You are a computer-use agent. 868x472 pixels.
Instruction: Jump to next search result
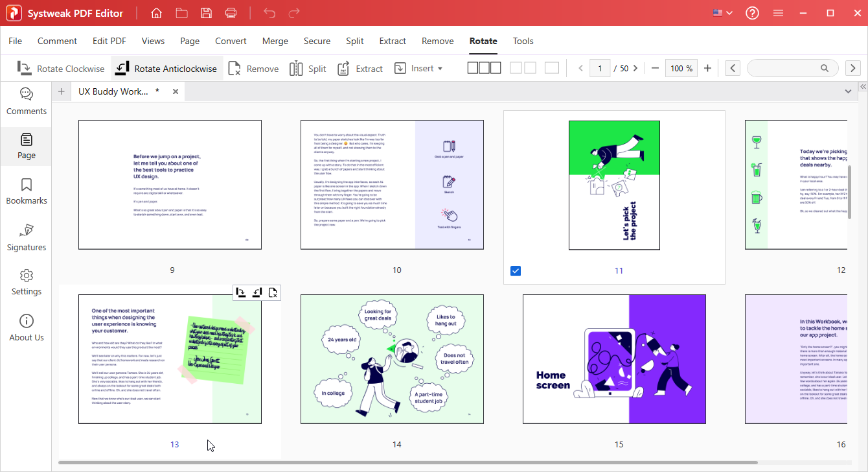click(x=853, y=68)
